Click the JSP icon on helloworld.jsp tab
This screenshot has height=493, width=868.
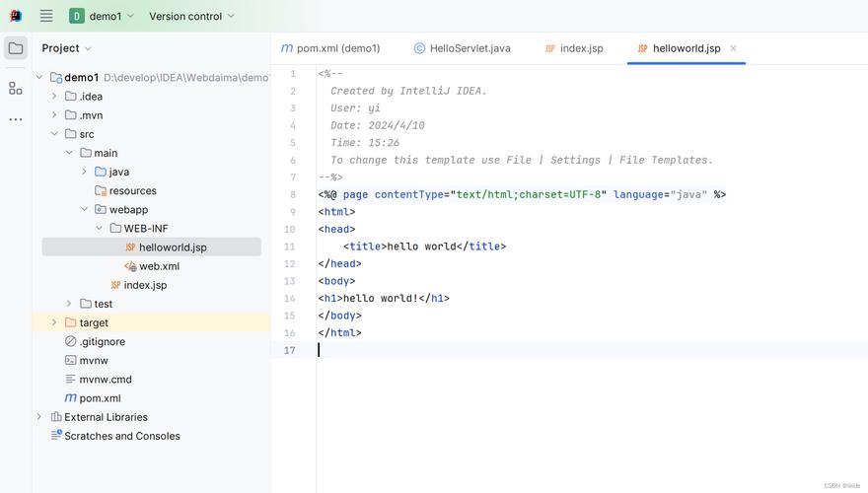(x=642, y=48)
